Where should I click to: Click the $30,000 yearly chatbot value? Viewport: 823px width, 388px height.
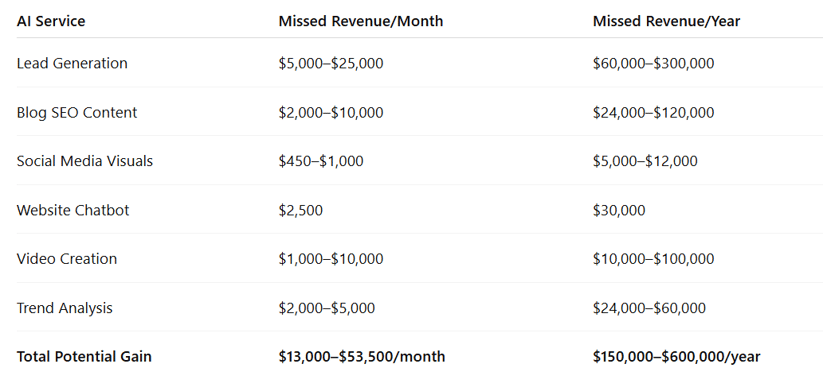619,210
